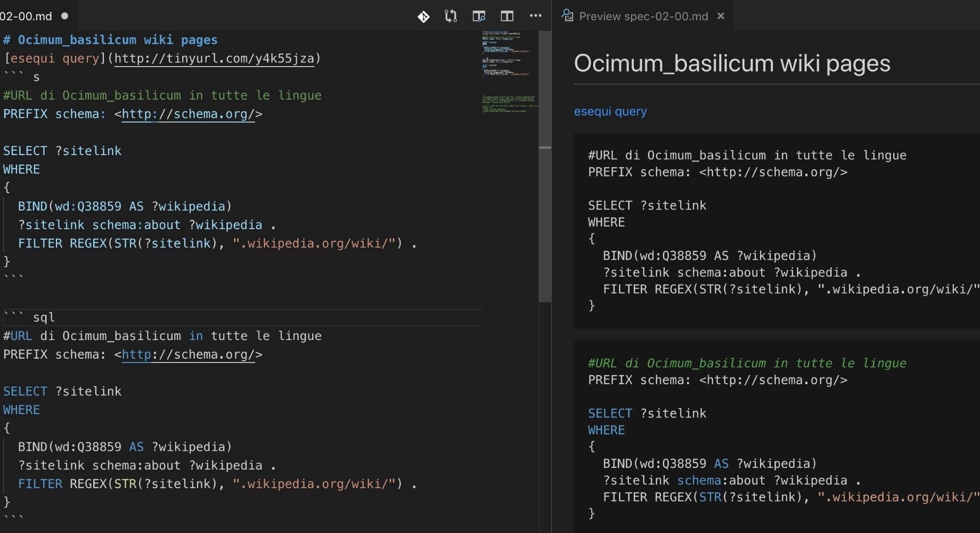Click the green italic comment in preview
The height and width of the screenshot is (533, 980).
coord(747,364)
